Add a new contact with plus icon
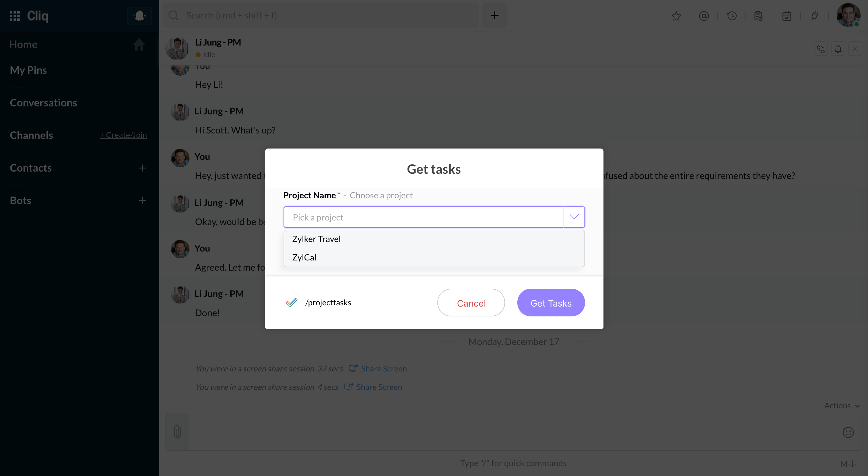Viewport: 868px width, 476px height. [x=142, y=168]
